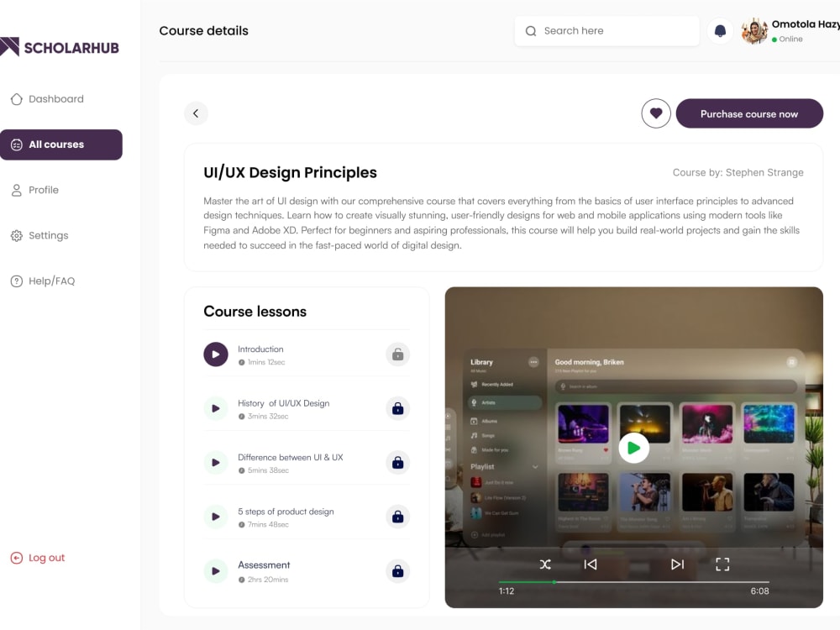Go back with the chevron button
840x630 pixels.
click(196, 113)
